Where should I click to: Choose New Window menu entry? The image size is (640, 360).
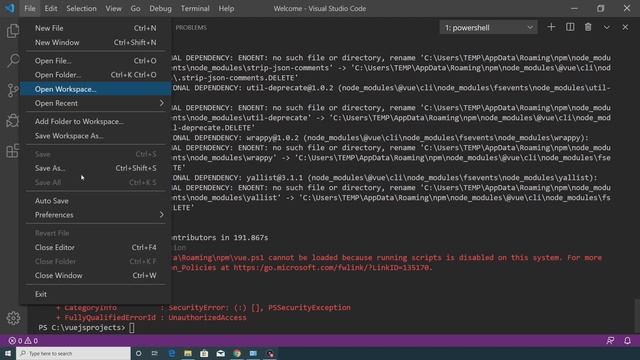[x=96, y=42]
